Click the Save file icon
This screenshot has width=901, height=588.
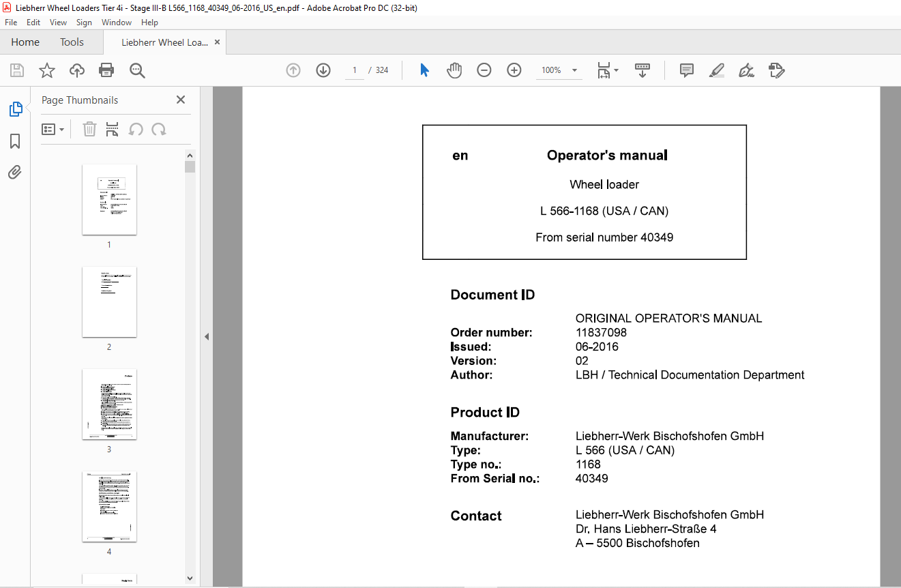17,70
